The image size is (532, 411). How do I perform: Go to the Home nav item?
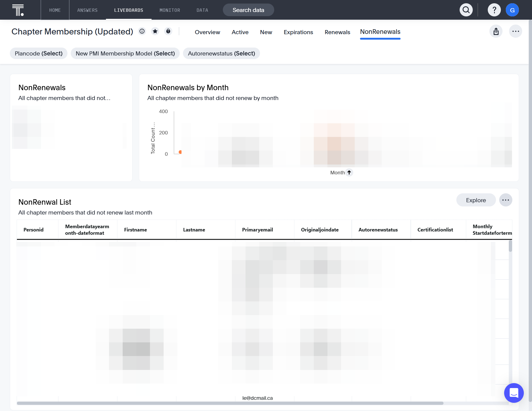click(55, 10)
